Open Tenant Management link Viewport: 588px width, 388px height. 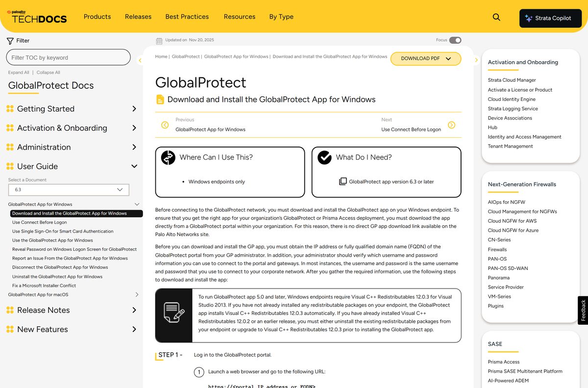pos(510,146)
